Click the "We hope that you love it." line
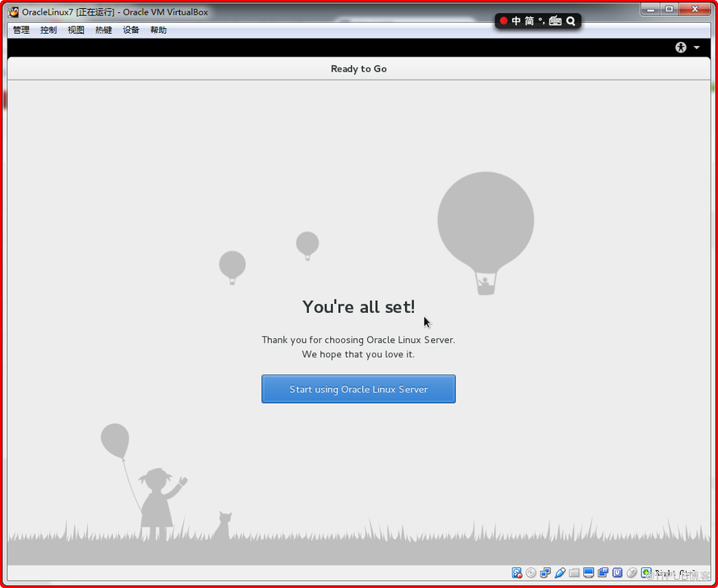The image size is (718, 588). [x=358, y=354]
